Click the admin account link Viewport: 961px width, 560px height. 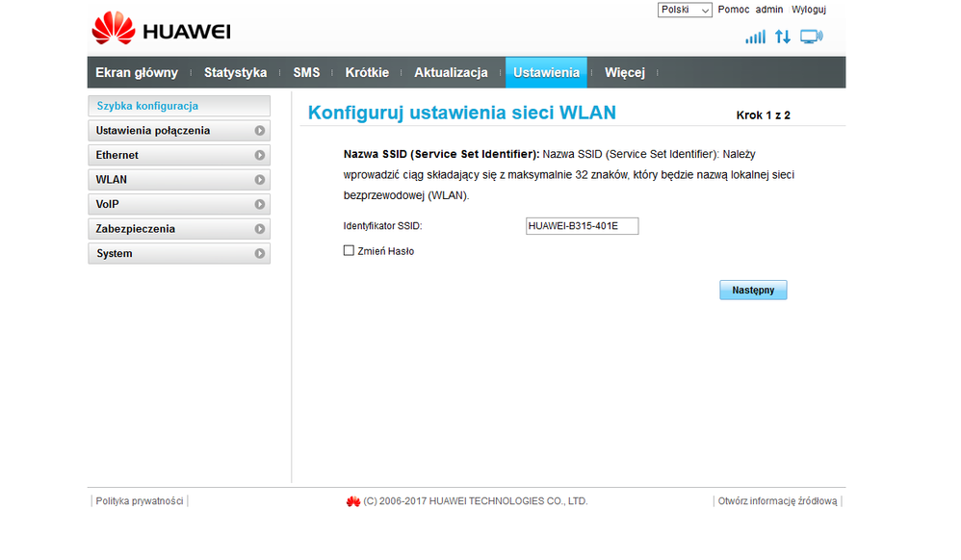[769, 10]
